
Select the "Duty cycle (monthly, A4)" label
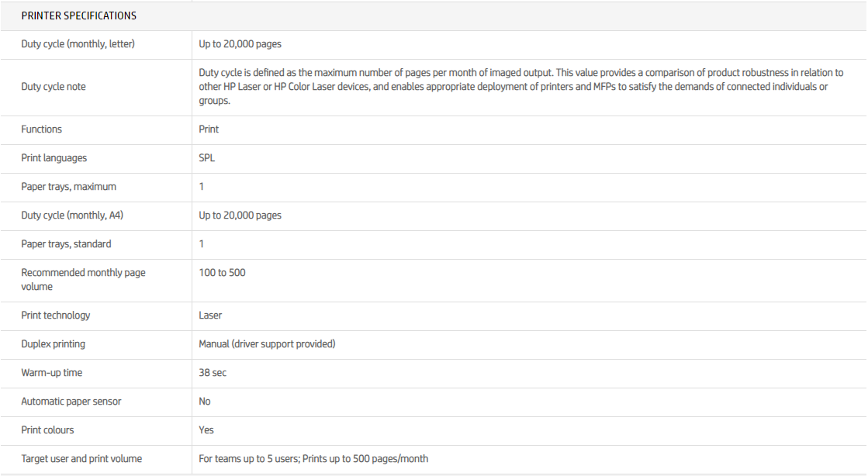tap(72, 216)
